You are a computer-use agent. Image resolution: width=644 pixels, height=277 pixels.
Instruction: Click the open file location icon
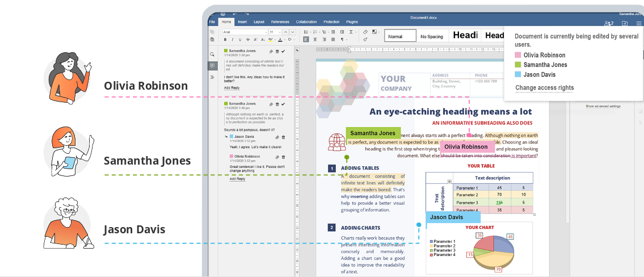(624, 23)
